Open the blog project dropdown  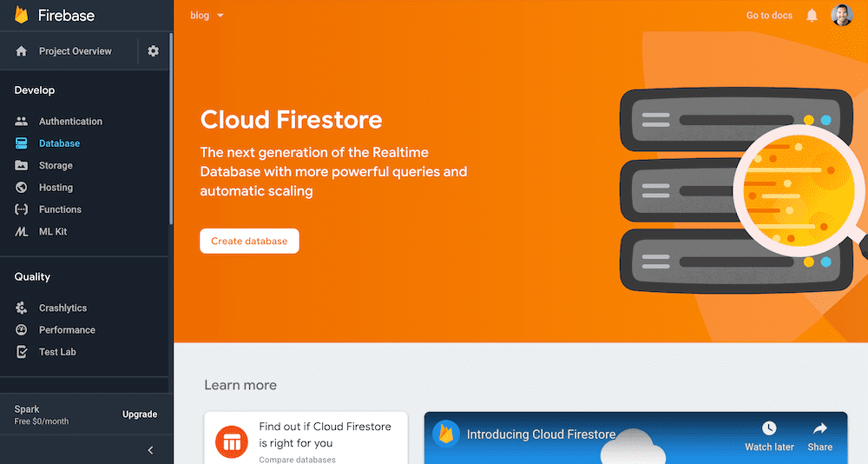pyautogui.click(x=207, y=16)
